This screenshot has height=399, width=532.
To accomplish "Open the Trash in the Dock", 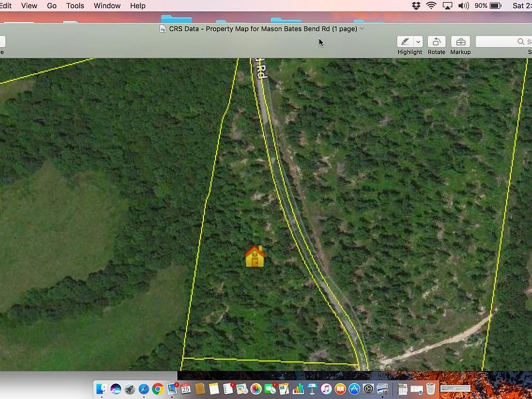I will pos(431,389).
